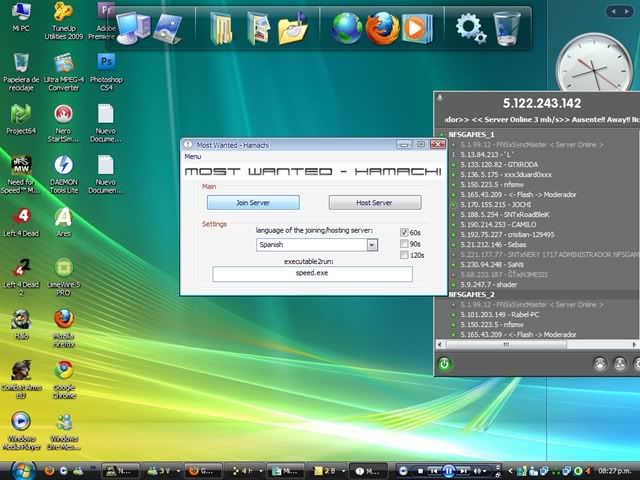Open Nero StartSmart desktop icon
The height and width of the screenshot is (480, 640).
[64, 123]
